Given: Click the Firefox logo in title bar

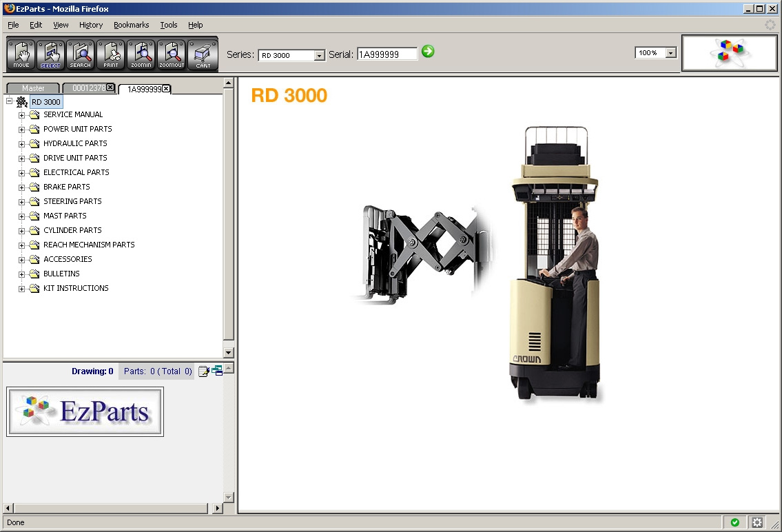Looking at the screenshot, I should pyautogui.click(x=9, y=8).
